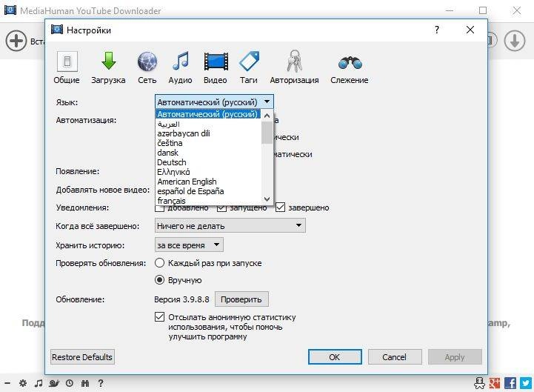Open the Ничего не делать dropdown
The height and width of the screenshot is (392, 534).
click(230, 226)
